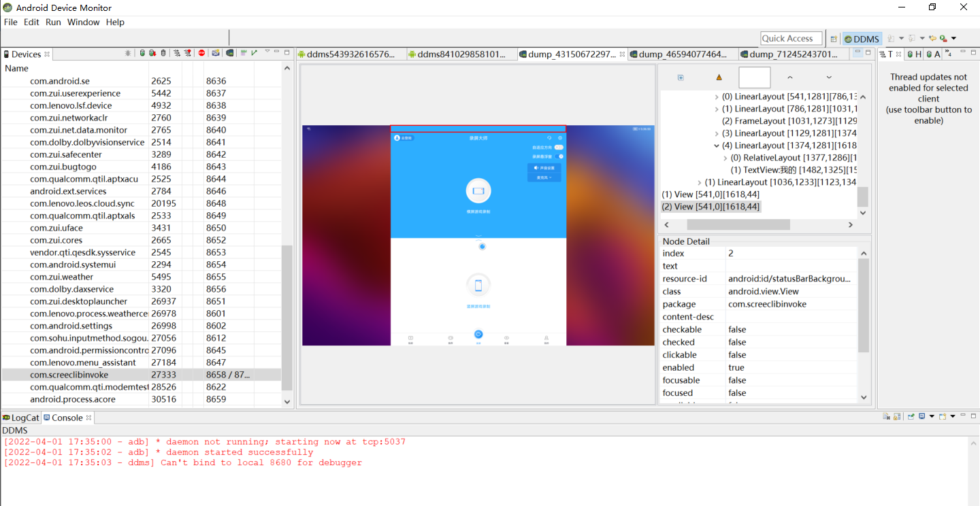Viewport: 980px width, 506px height.
Task: Click the Scroll Lock icon in Console toolbar
Action: 897,416
